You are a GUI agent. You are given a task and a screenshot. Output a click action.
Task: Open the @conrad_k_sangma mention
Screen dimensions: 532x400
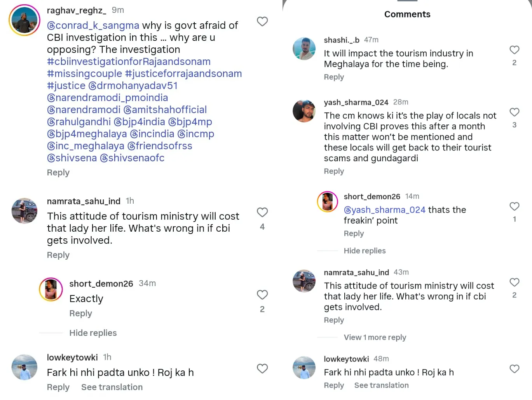click(93, 25)
